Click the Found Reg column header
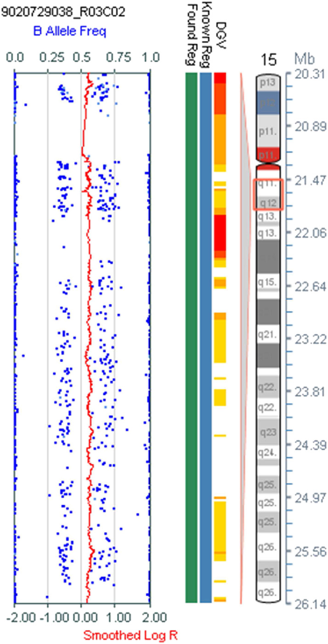 [x=192, y=32]
